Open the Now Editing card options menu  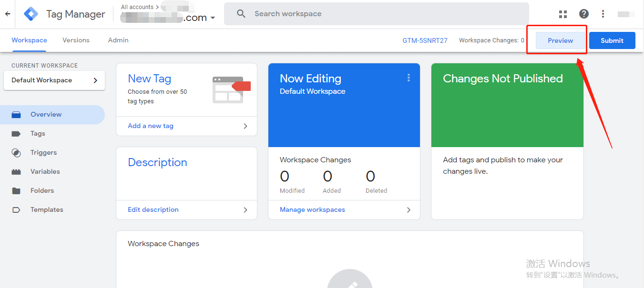(409, 78)
